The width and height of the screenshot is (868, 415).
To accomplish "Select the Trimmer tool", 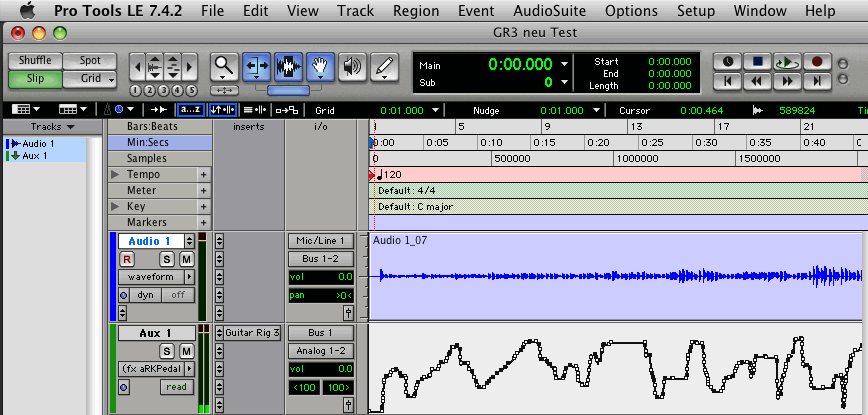I will (257, 67).
